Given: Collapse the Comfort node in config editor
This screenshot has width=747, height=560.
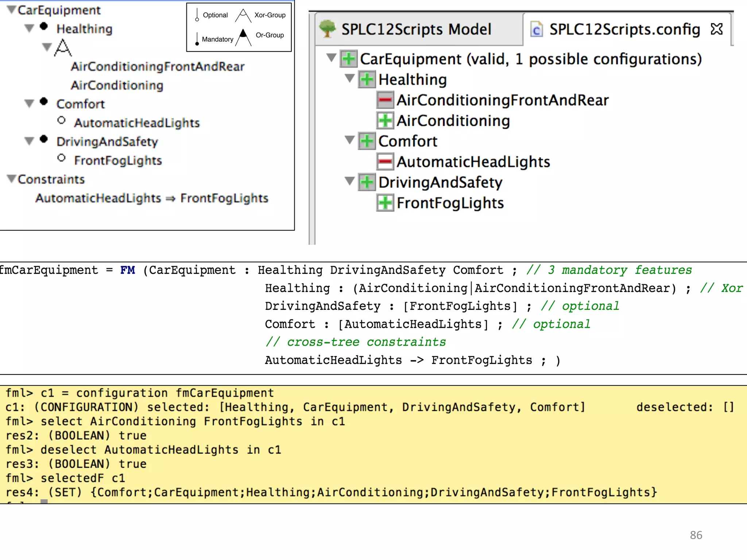Looking at the screenshot, I should pyautogui.click(x=349, y=140).
